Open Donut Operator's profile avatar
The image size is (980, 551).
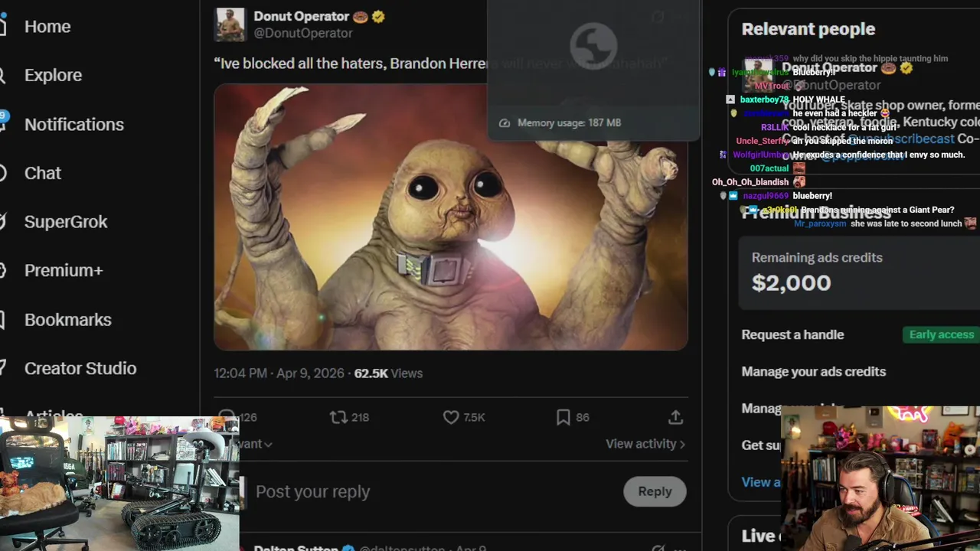230,24
